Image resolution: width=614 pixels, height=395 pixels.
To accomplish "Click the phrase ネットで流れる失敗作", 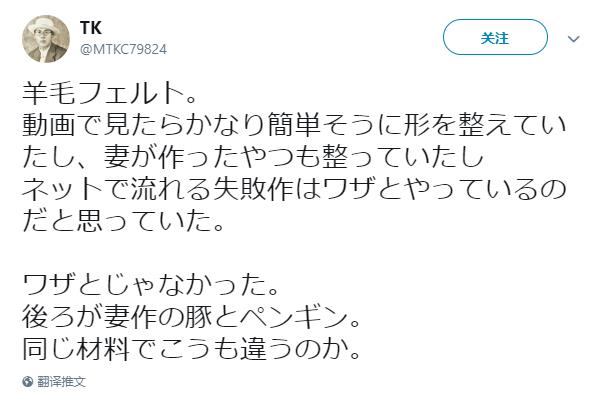I will click(158, 189).
